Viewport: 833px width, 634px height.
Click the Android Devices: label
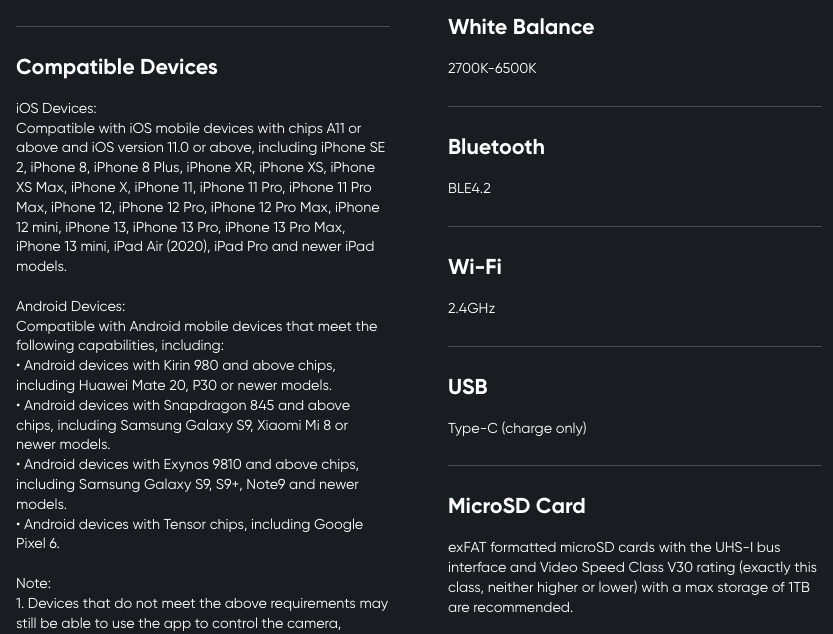click(70, 307)
